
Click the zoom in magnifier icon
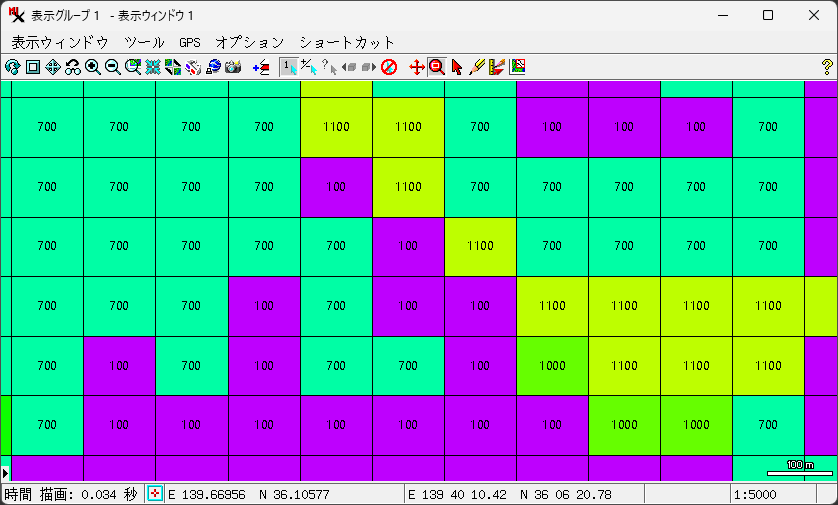click(92, 67)
